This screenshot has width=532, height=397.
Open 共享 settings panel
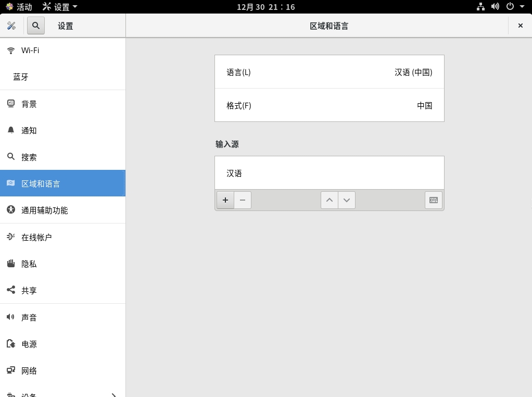[x=63, y=290]
